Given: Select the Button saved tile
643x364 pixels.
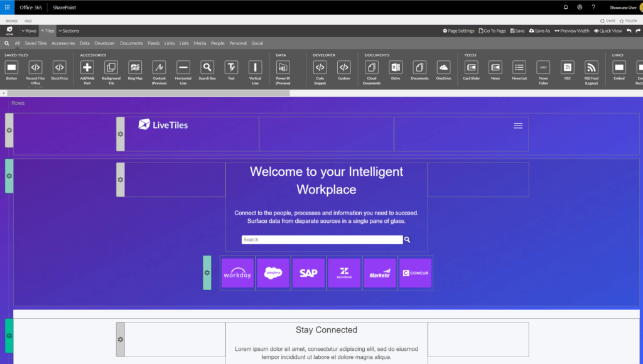Looking at the screenshot, I should [x=11, y=68].
